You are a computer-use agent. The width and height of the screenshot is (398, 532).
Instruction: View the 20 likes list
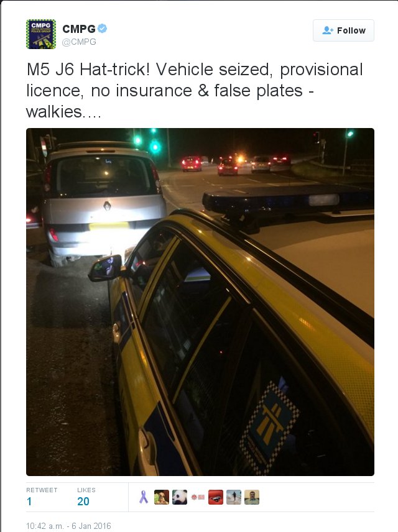click(83, 501)
